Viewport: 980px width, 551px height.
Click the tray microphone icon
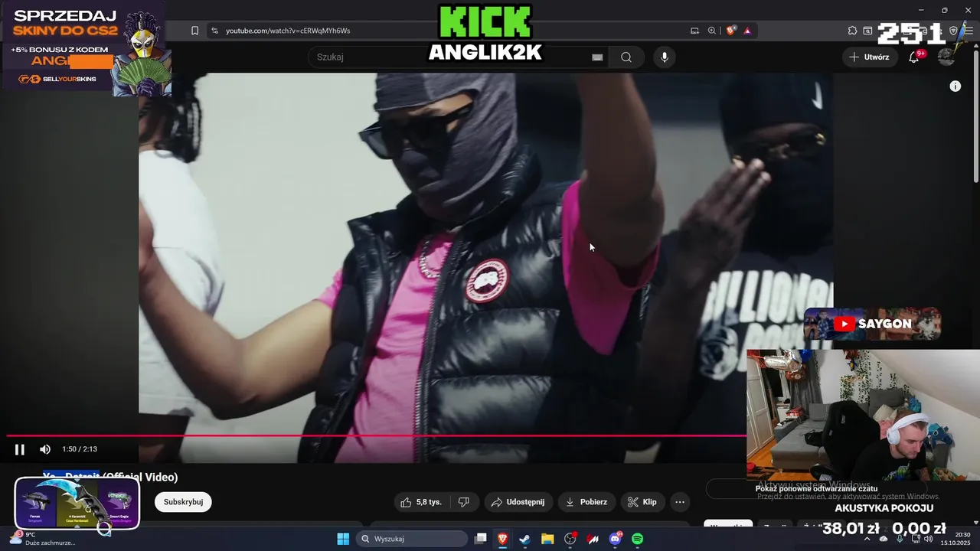coord(900,539)
